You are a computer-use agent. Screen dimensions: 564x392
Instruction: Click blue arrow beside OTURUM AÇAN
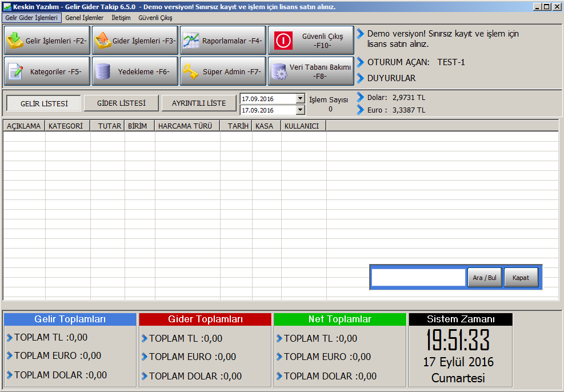click(361, 62)
